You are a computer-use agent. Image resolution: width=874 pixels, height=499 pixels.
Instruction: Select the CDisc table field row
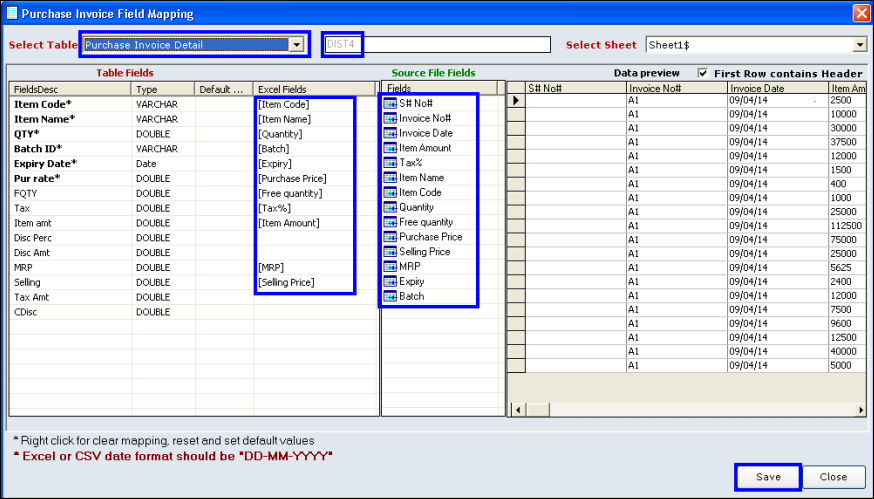[194, 312]
